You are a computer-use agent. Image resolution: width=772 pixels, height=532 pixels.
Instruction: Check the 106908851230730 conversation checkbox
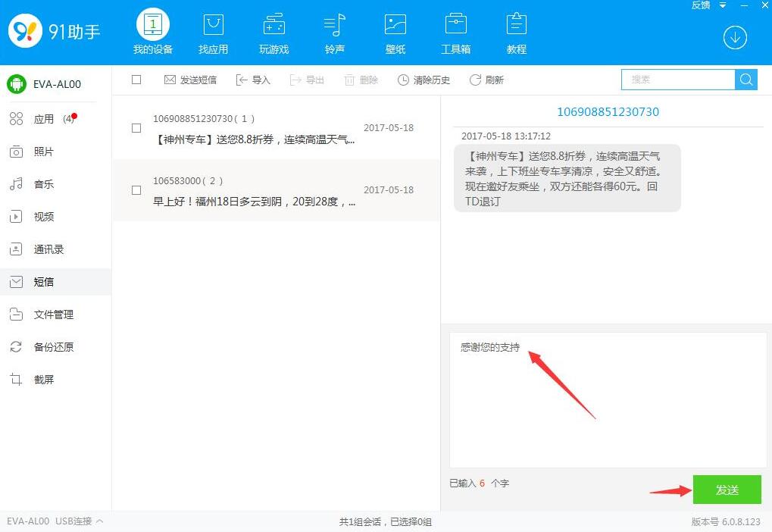136,128
